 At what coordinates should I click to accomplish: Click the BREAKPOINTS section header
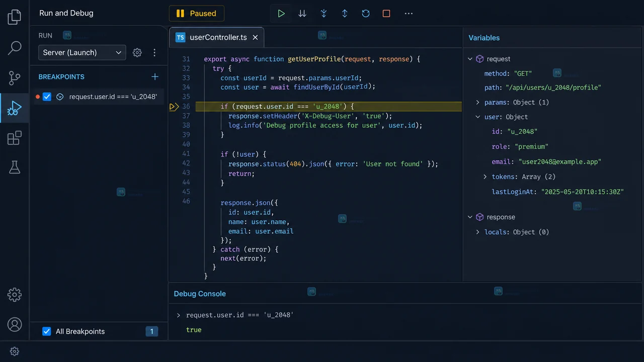click(x=61, y=77)
